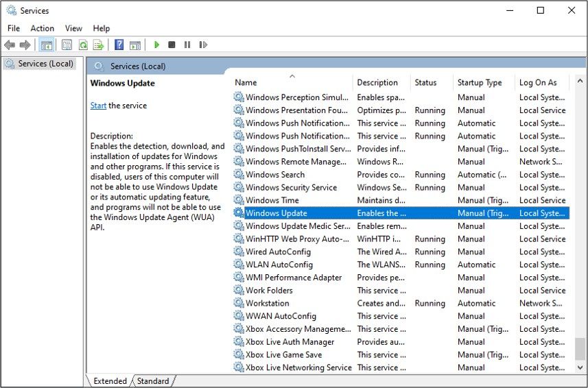Open the Help menu
Screen dimensions: 588x388
point(102,29)
